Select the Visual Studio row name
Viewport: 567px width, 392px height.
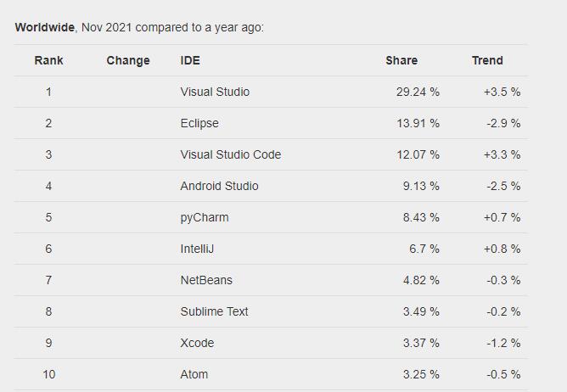tap(215, 92)
